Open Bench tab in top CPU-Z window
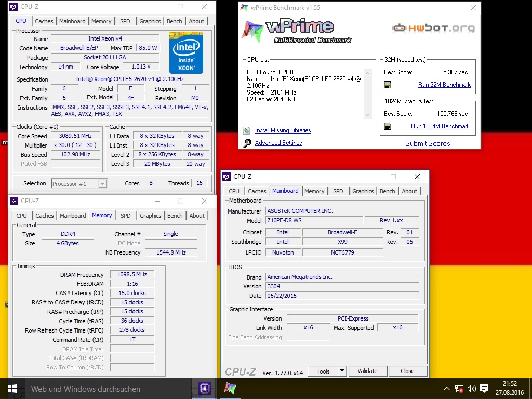The width and height of the screenshot is (532, 399). 175,21
